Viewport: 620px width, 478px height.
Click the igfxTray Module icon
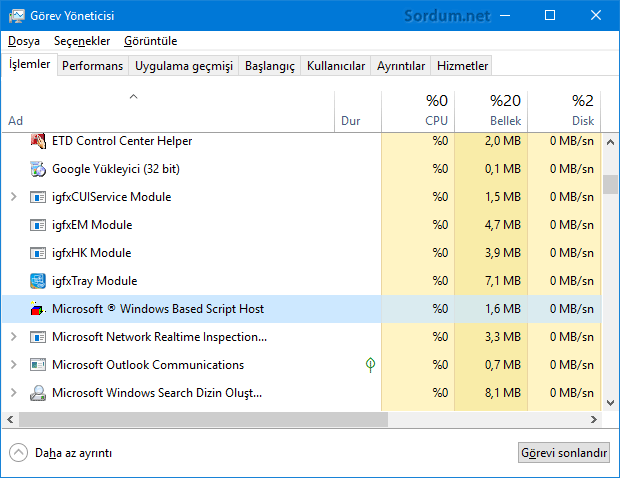click(38, 281)
